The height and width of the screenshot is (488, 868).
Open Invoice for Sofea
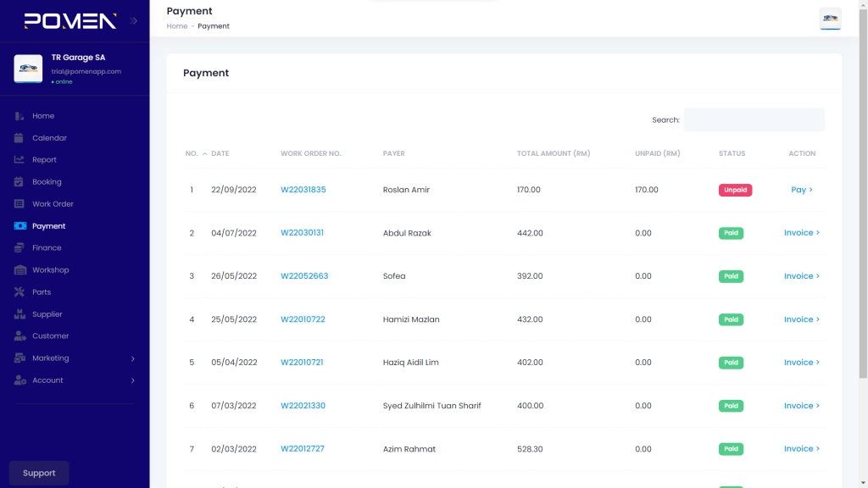[802, 276]
